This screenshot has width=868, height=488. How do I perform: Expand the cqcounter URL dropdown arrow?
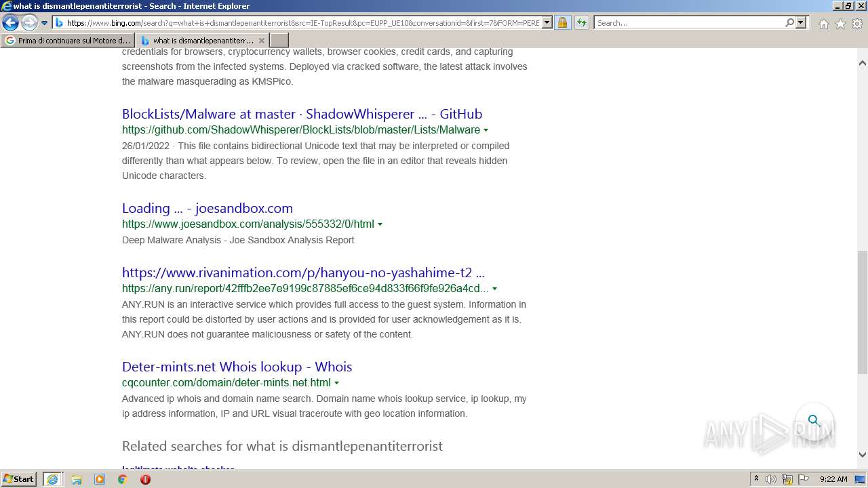point(336,383)
